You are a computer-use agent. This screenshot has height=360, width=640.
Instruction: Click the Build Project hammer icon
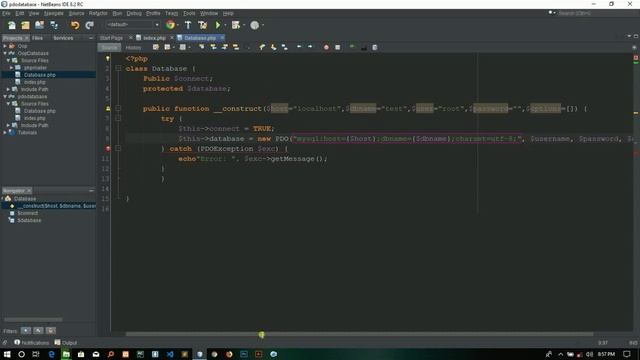[x=188, y=25]
